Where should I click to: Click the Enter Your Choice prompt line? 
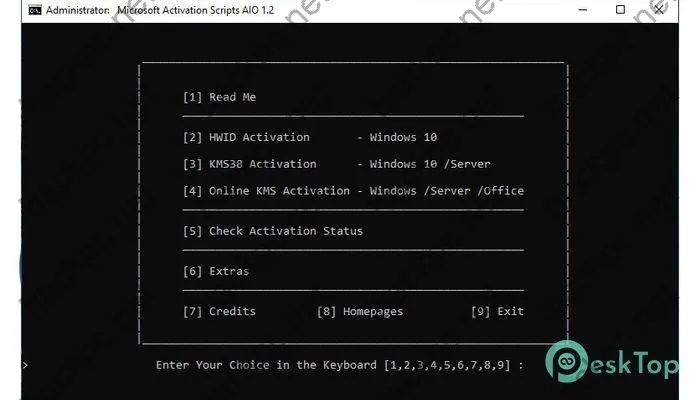point(339,366)
